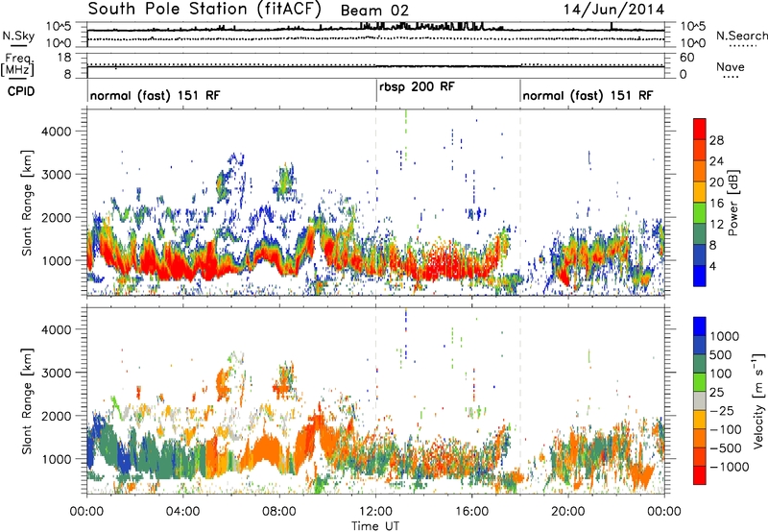768x532 pixels.
Task: Click the '16:00' time axis label
Action: coord(471,512)
